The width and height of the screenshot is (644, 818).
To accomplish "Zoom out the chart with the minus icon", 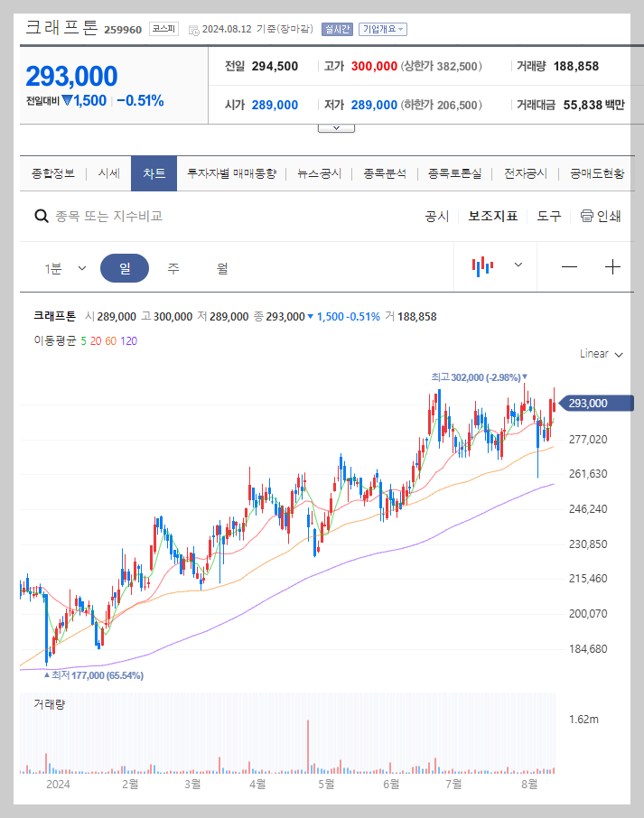I will click(570, 267).
